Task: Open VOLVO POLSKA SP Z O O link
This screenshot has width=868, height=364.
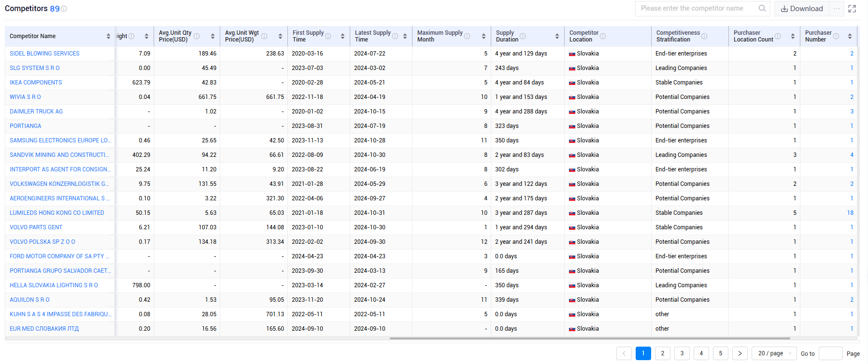Action: pos(43,242)
